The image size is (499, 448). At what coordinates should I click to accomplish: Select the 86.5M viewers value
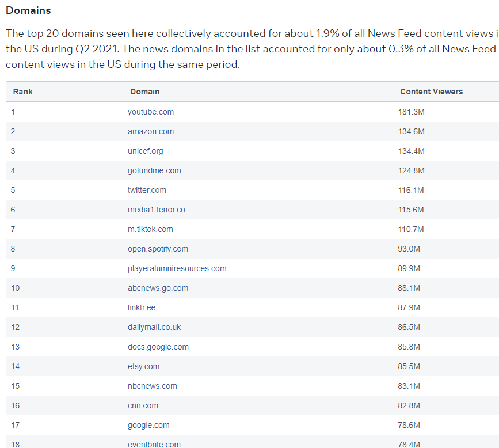click(409, 327)
